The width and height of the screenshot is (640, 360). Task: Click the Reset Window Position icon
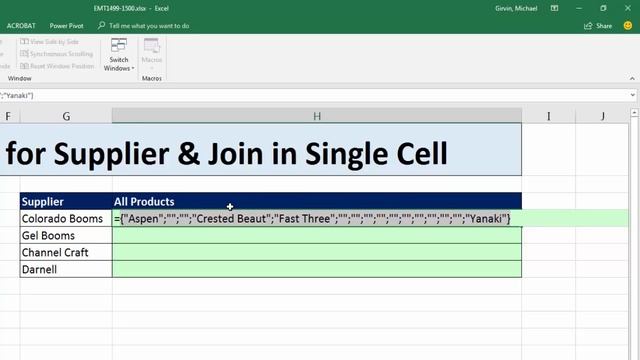click(24, 66)
